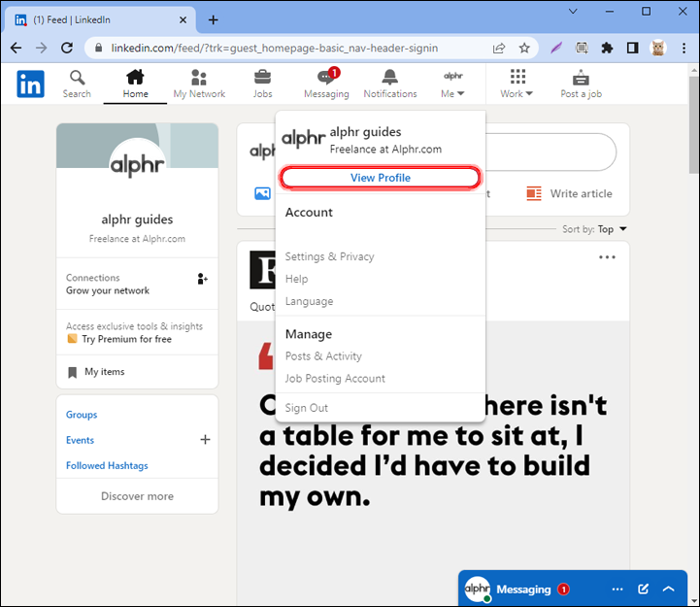This screenshot has height=607, width=700.
Task: Open the post's three-dot options menu
Action: (607, 257)
